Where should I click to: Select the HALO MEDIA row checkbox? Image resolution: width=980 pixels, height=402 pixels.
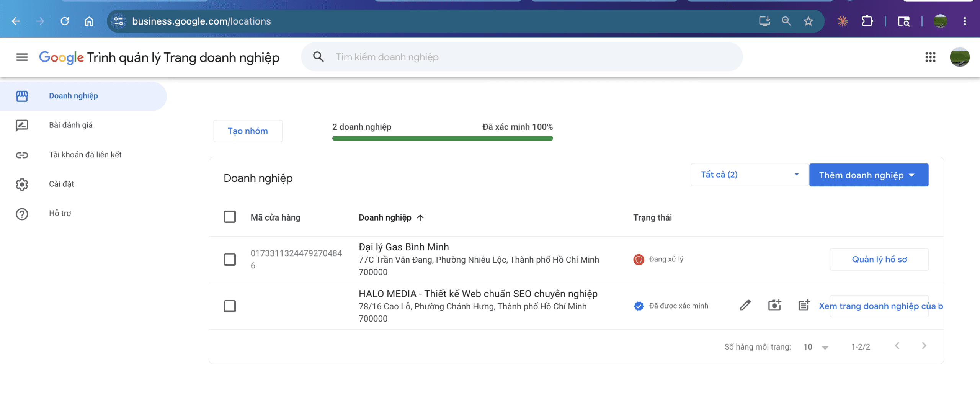(x=230, y=306)
